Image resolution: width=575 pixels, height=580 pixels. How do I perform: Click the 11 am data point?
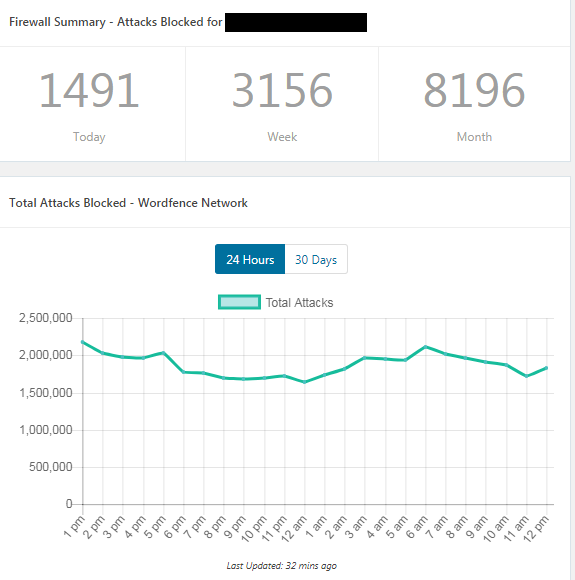527,376
